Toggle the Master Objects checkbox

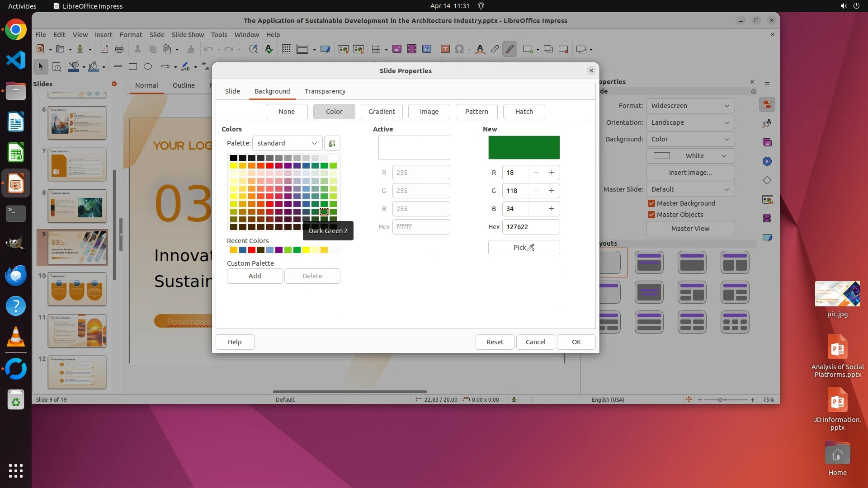(x=651, y=215)
